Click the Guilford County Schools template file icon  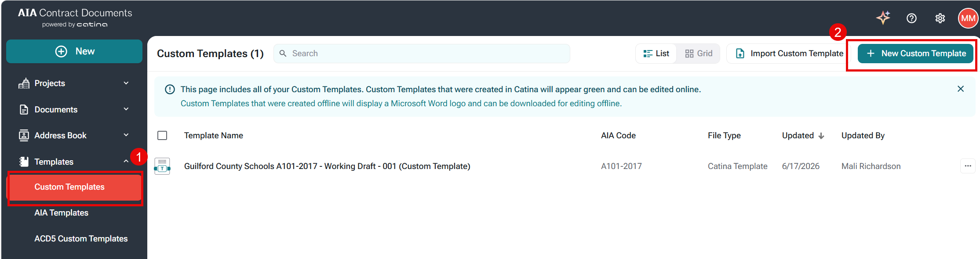(x=162, y=166)
